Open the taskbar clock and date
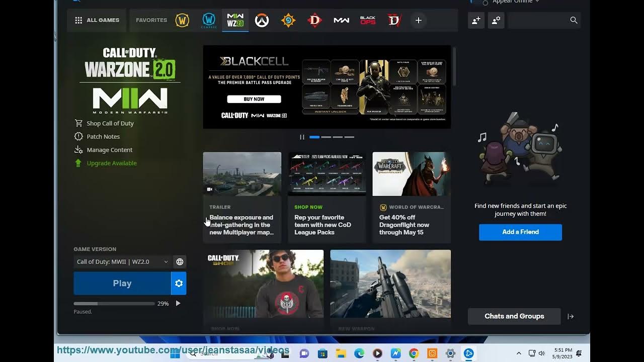This screenshot has width=644, height=362. (x=563, y=353)
